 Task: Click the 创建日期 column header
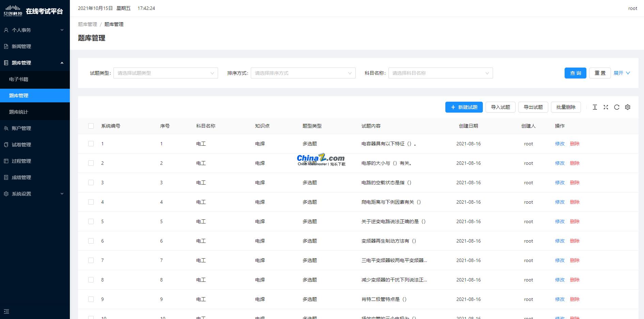(x=469, y=126)
